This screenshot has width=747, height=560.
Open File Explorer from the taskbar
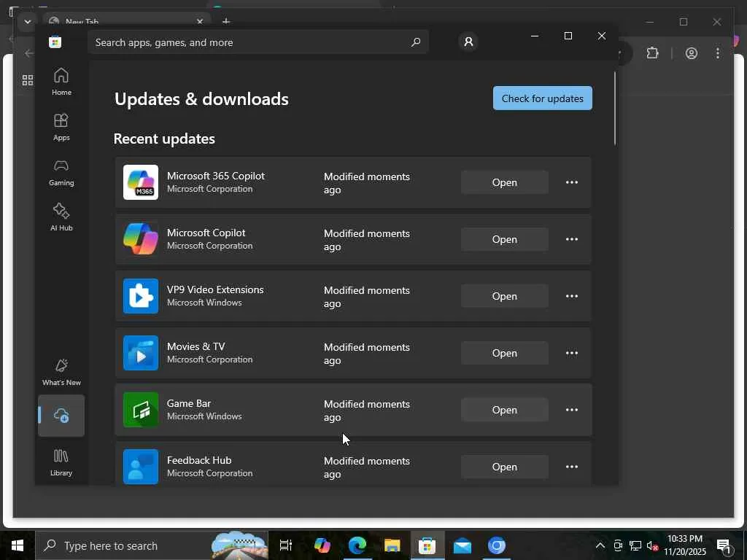coord(392,545)
